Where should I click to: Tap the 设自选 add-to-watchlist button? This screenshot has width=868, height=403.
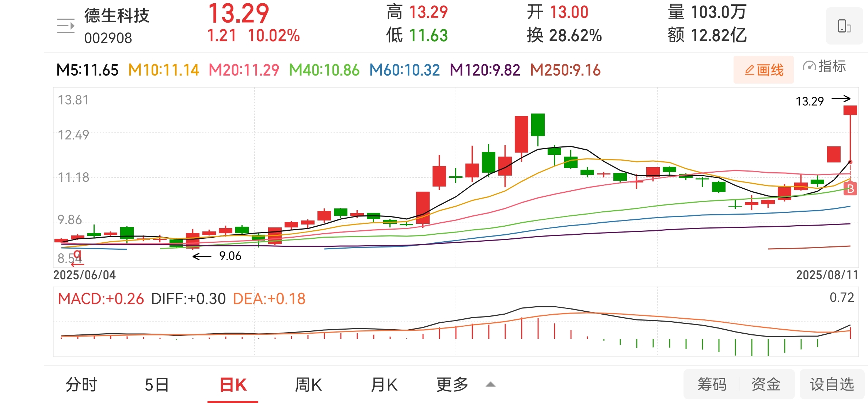[x=832, y=384]
